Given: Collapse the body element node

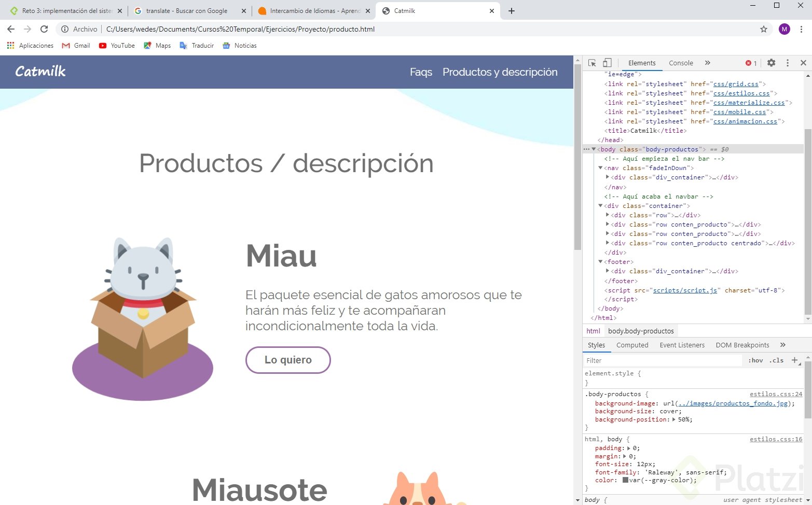Looking at the screenshot, I should coord(594,149).
